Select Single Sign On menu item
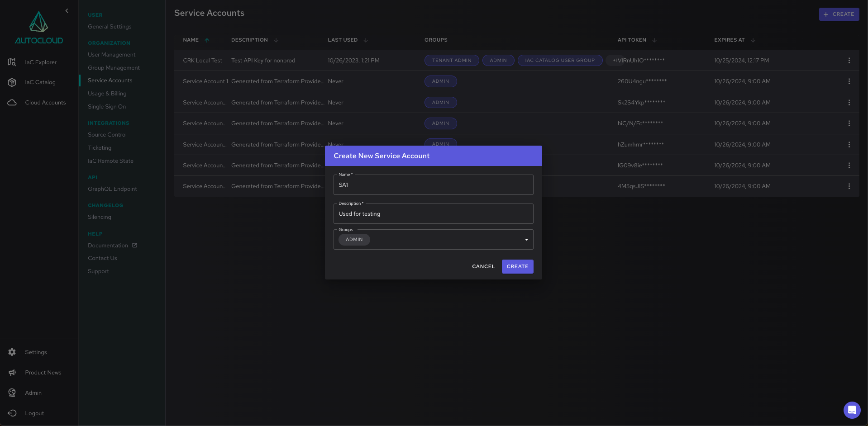This screenshot has width=868, height=426. pyautogui.click(x=107, y=107)
